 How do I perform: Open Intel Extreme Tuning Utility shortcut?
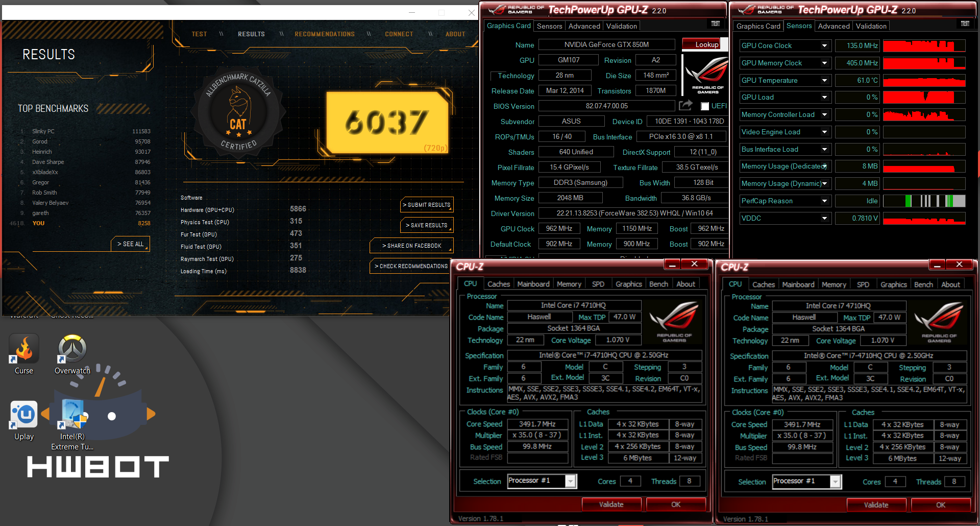(x=72, y=425)
